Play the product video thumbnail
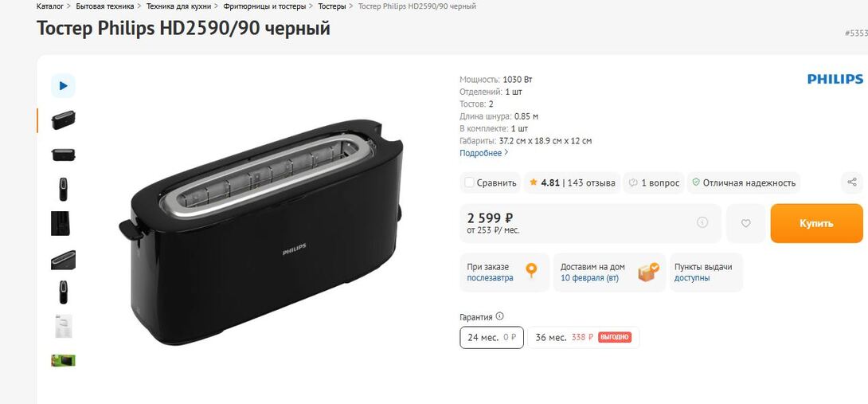 pyautogui.click(x=63, y=86)
